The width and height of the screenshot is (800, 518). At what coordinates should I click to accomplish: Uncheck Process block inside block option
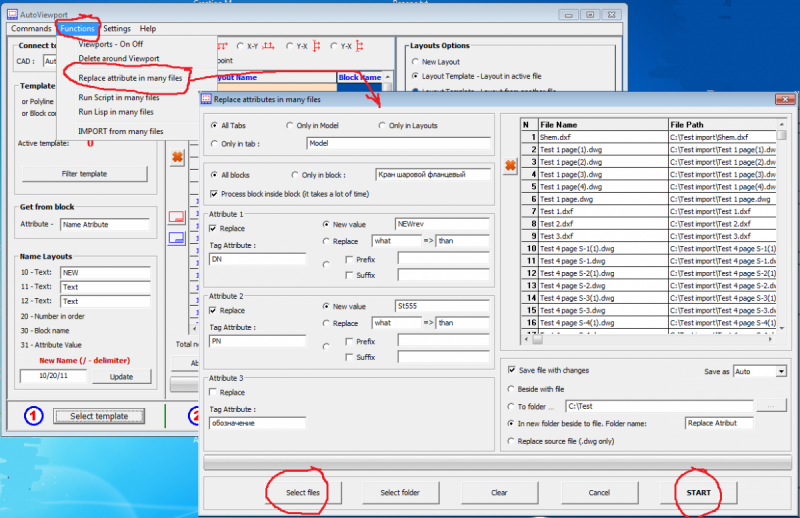point(213,192)
